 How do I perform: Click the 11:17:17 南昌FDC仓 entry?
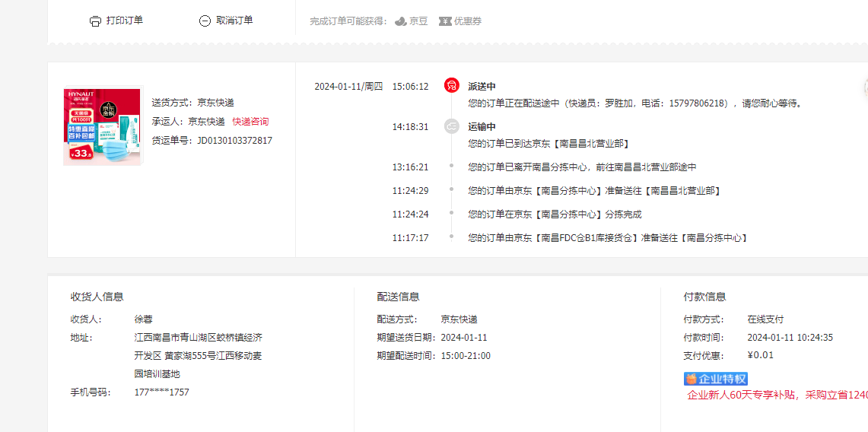608,238
